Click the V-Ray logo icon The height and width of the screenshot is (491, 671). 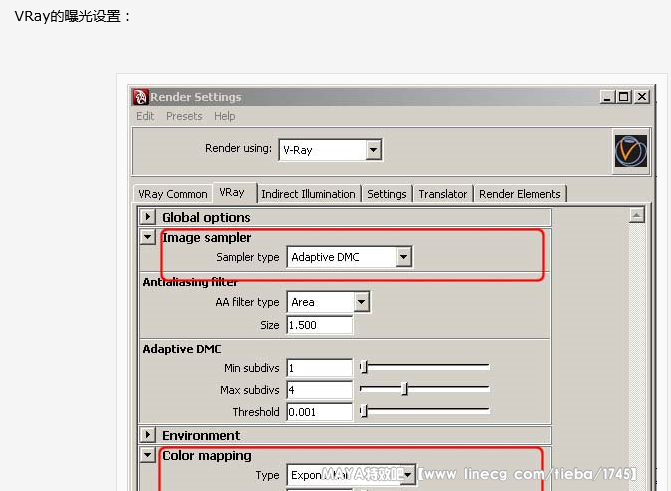click(630, 152)
